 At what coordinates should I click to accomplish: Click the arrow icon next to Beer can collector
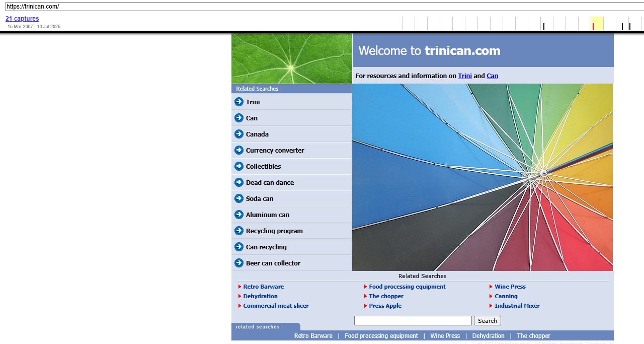[238, 263]
